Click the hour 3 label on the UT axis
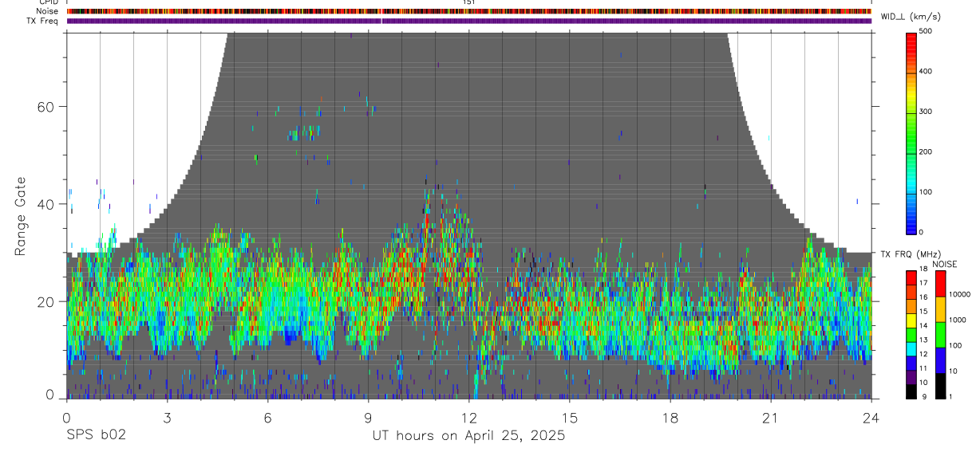 (x=167, y=418)
